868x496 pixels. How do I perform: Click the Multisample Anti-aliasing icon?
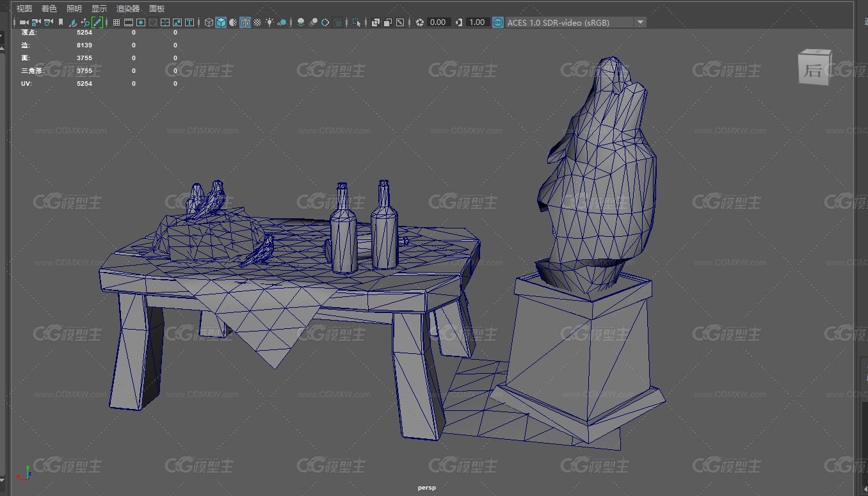pyautogui.click(x=325, y=22)
